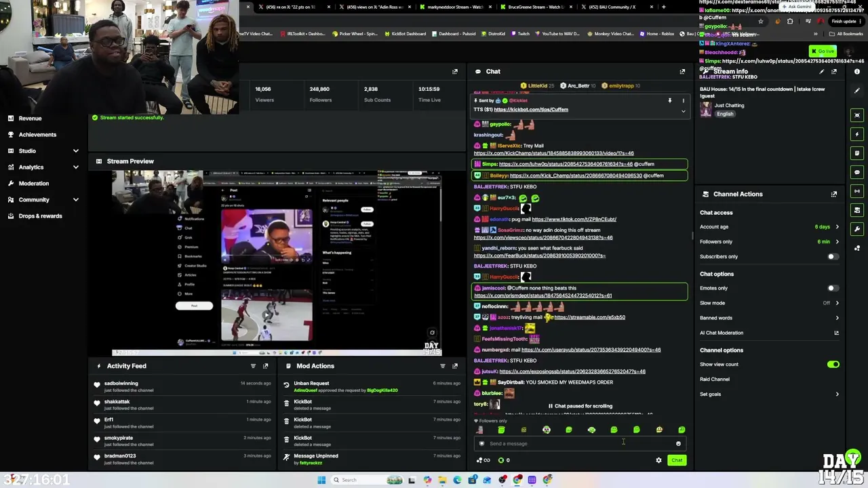Open the Windows Start menu
The height and width of the screenshot is (488, 868).
321,480
